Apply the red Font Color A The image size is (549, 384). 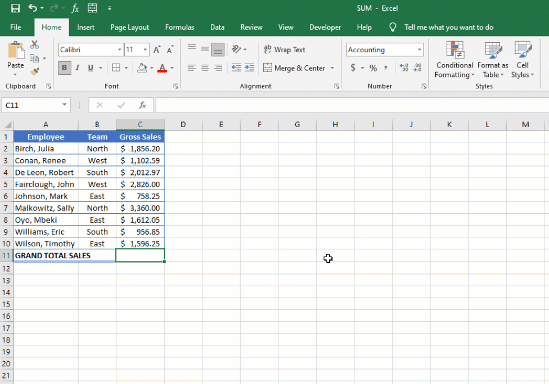coord(162,68)
